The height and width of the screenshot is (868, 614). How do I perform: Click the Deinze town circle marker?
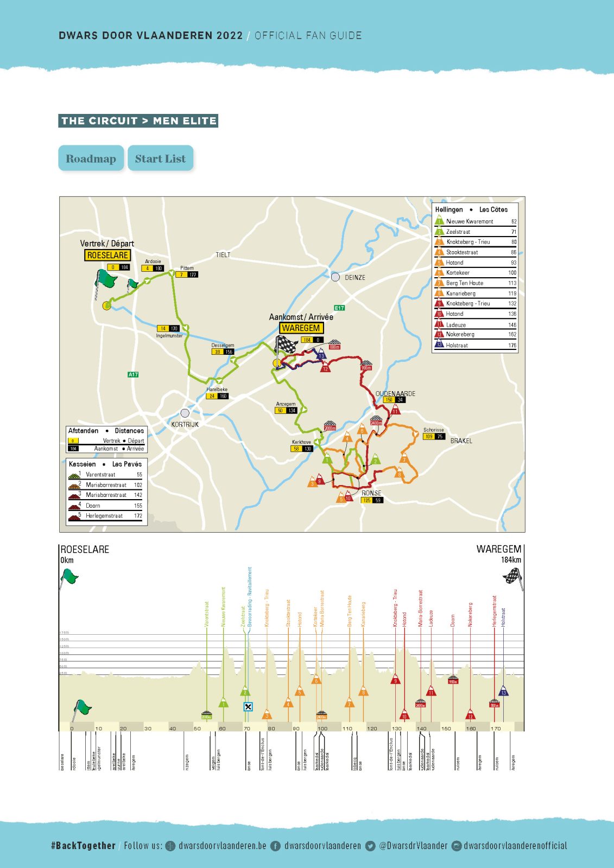tap(336, 277)
